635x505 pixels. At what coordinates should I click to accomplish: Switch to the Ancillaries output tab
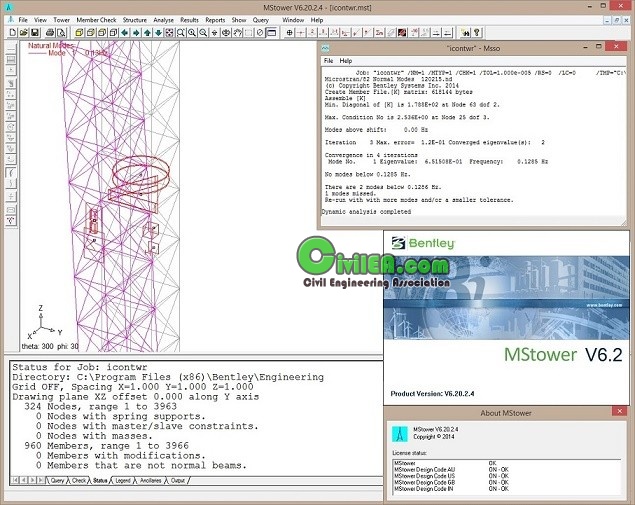(150, 481)
